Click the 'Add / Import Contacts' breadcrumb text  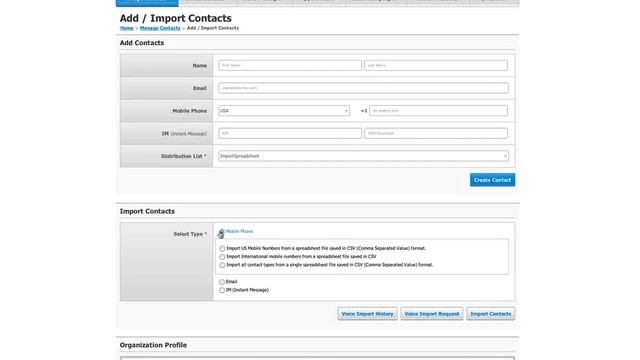tap(213, 28)
